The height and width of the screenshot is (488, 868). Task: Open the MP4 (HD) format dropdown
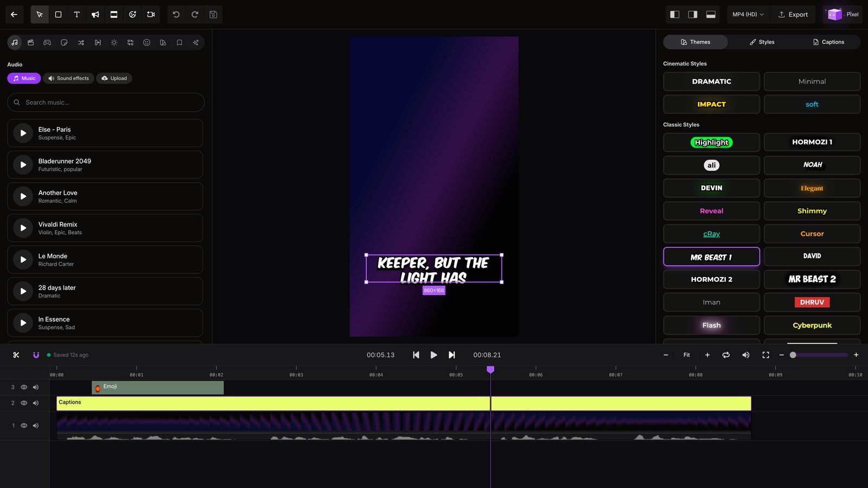[748, 15]
